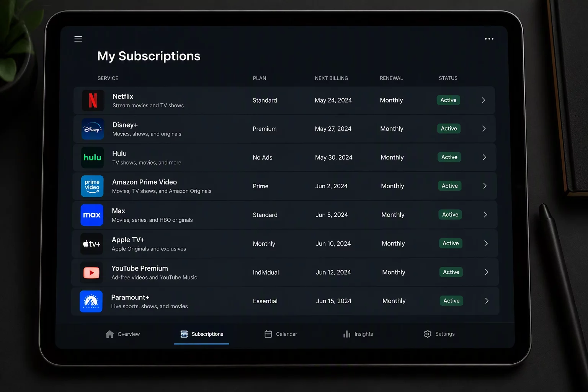Open the Insights tab
This screenshot has width=588, height=392.
(x=358, y=334)
